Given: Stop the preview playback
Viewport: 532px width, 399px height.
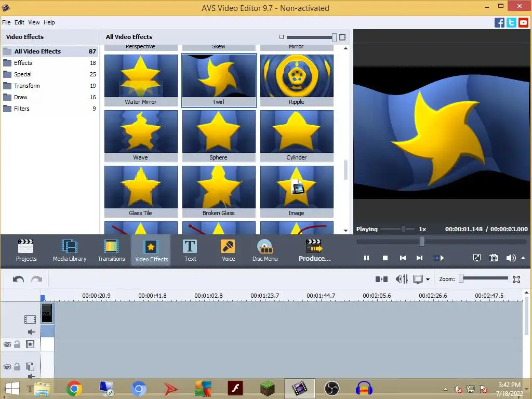Looking at the screenshot, I should [385, 258].
